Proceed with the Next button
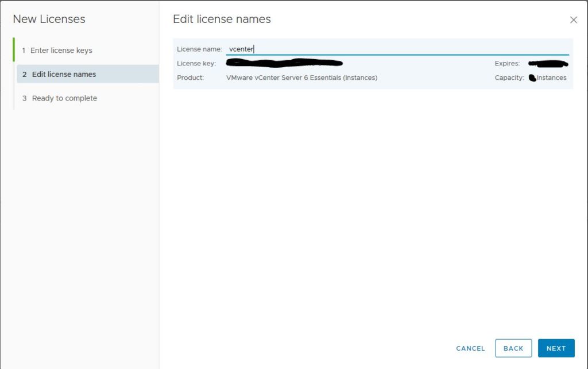 [556, 348]
